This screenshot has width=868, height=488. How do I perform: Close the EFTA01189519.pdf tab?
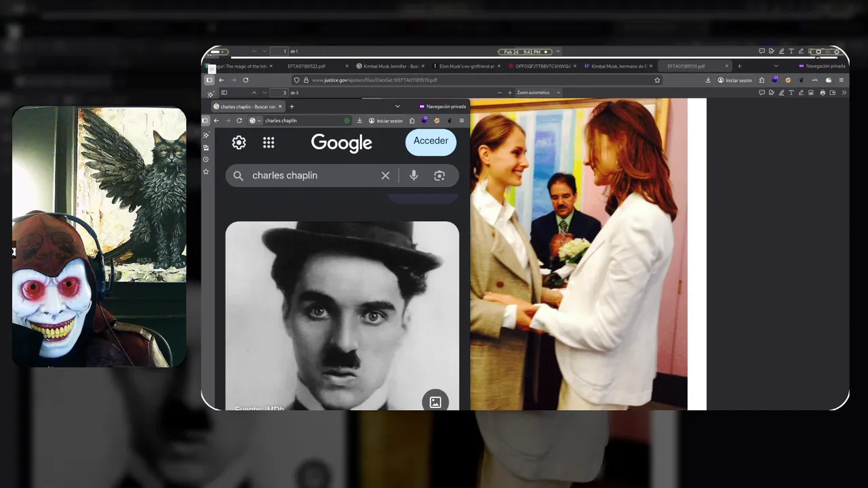click(x=727, y=66)
